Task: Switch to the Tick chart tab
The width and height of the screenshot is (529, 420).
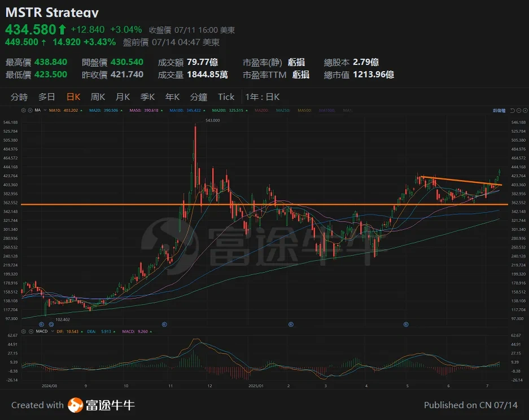Action: tap(226, 97)
